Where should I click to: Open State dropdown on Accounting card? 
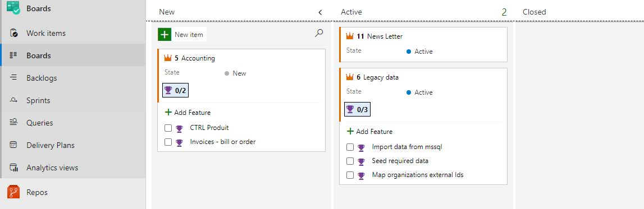tap(235, 73)
